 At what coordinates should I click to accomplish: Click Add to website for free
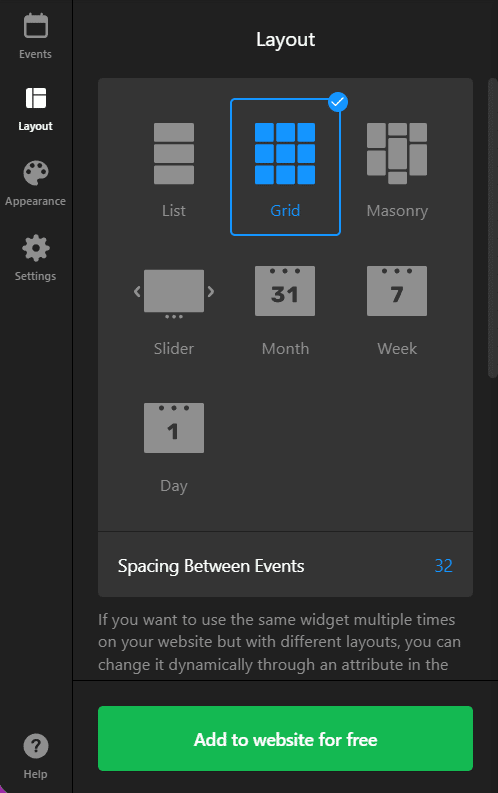285,738
